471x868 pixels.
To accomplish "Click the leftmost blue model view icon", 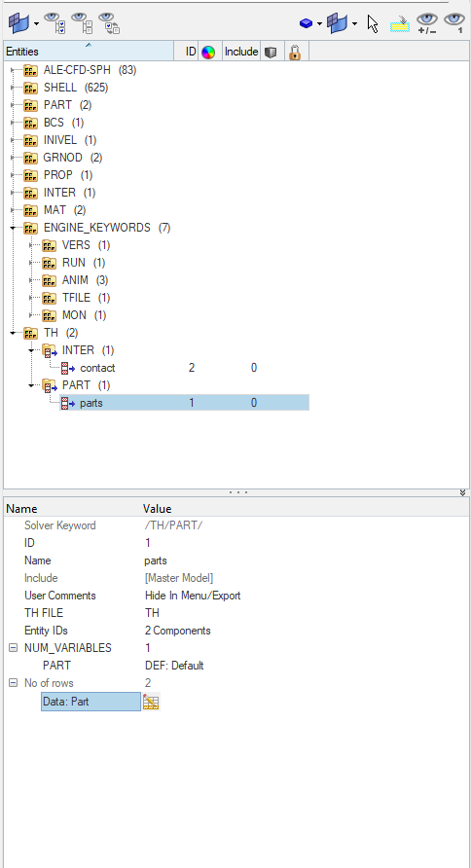I will (x=19, y=23).
